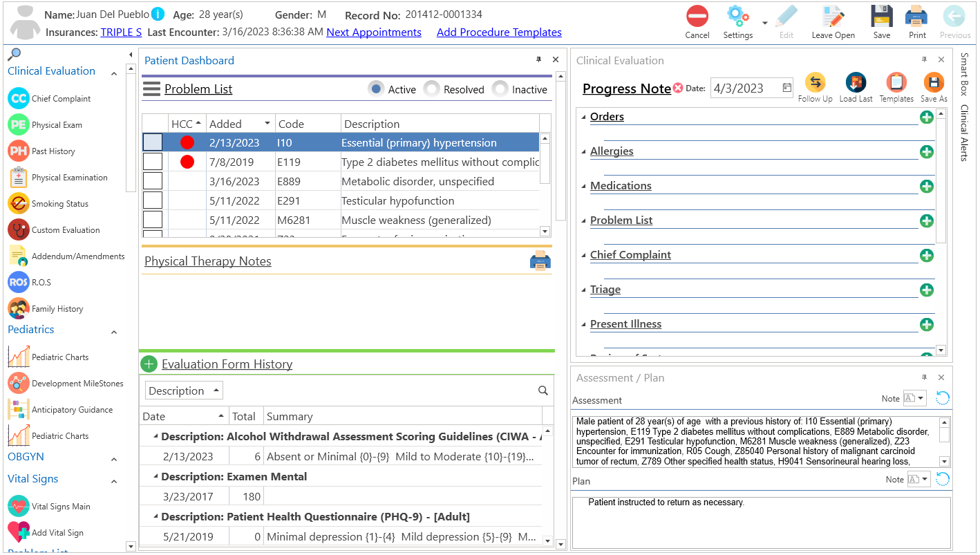Sort by the Date column header
Image resolution: width=980 pixels, height=555 pixels.
(184, 416)
